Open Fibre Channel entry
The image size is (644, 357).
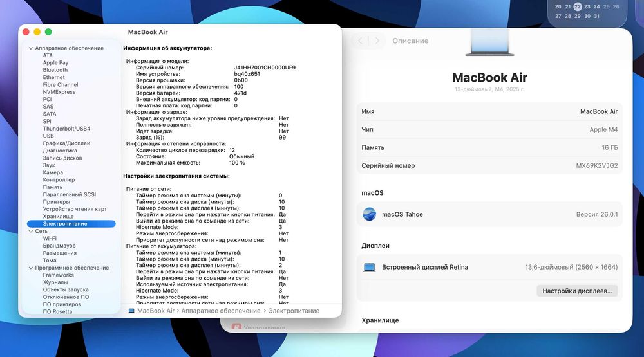61,84
